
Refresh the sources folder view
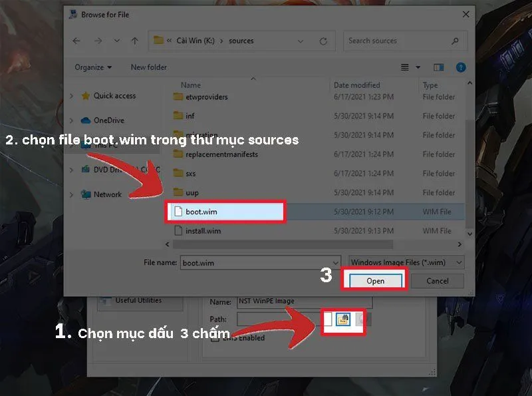[x=324, y=40]
